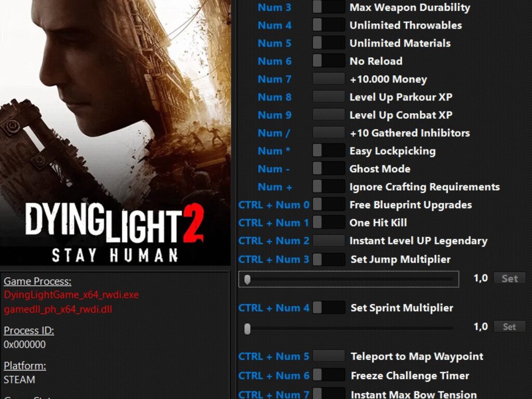532x399 pixels.
Task: Enable One Hit Kill switch
Action: 328,222
